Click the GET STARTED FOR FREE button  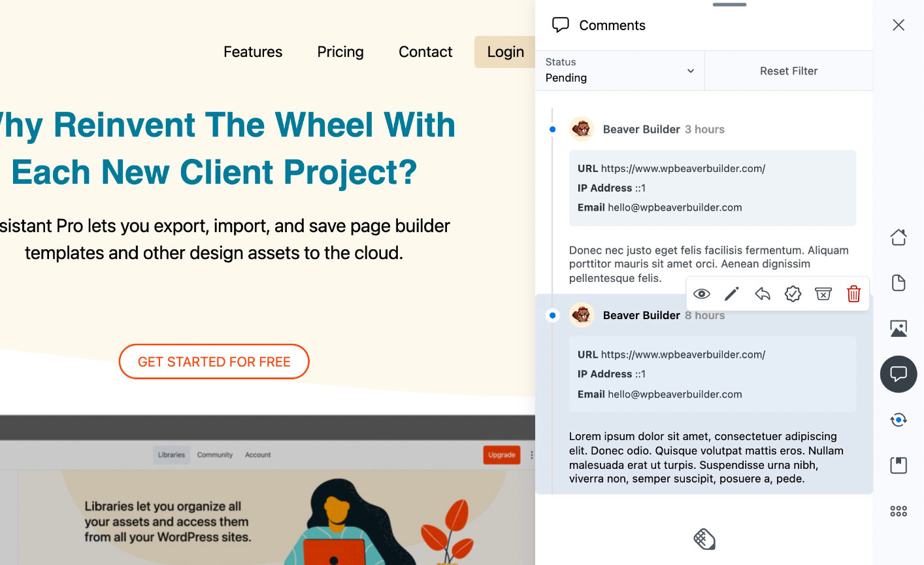[x=214, y=362]
